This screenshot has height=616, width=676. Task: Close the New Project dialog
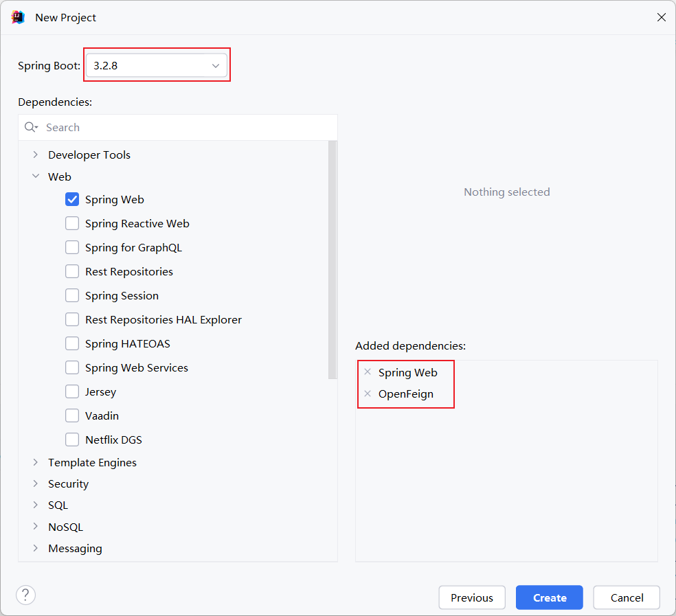coord(662,17)
